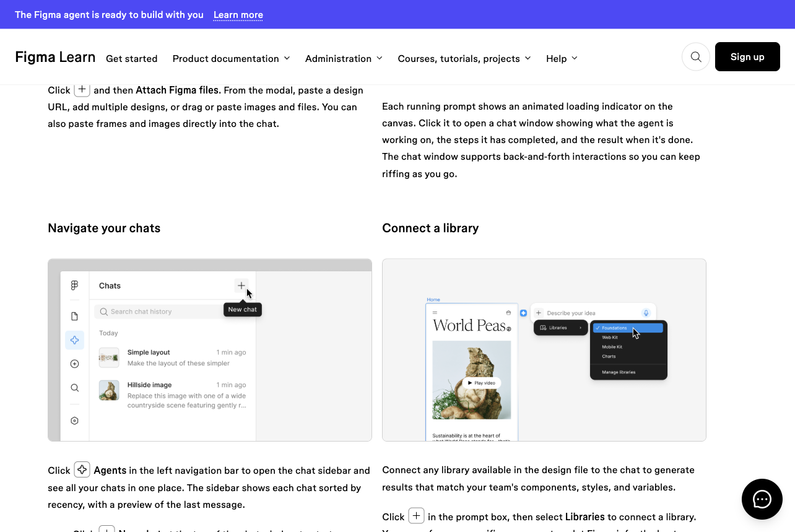Click the file page icon in screenshot sidebar
Viewport: 795px width, 532px height.
[75, 316]
